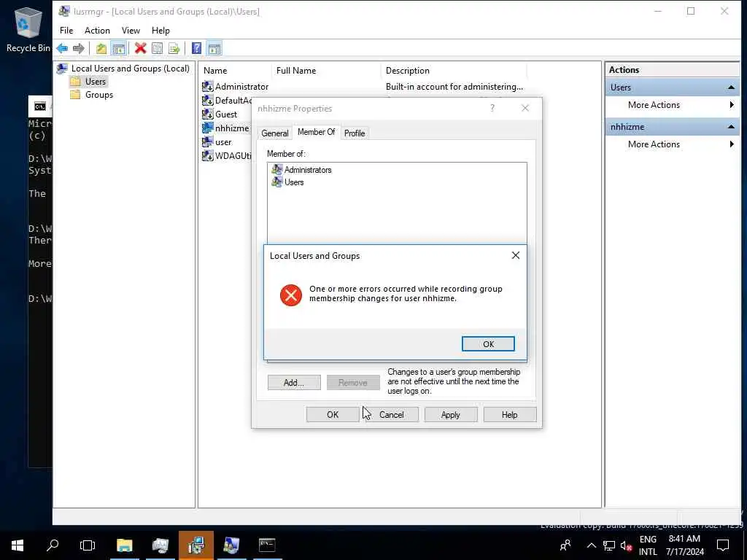Open the notification center icon

pos(723,545)
